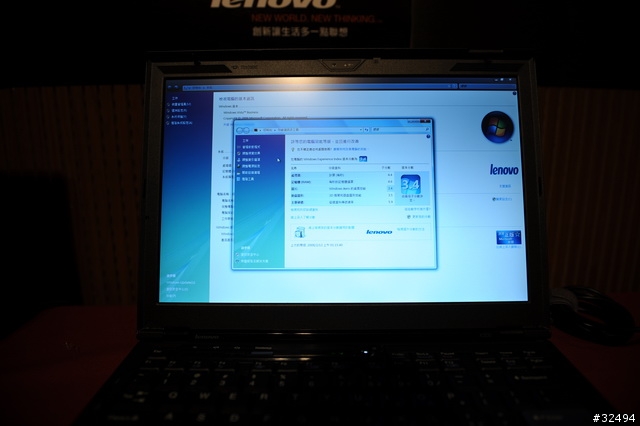Click the search box in the front Performance window
640x426 pixels.
pos(401,129)
